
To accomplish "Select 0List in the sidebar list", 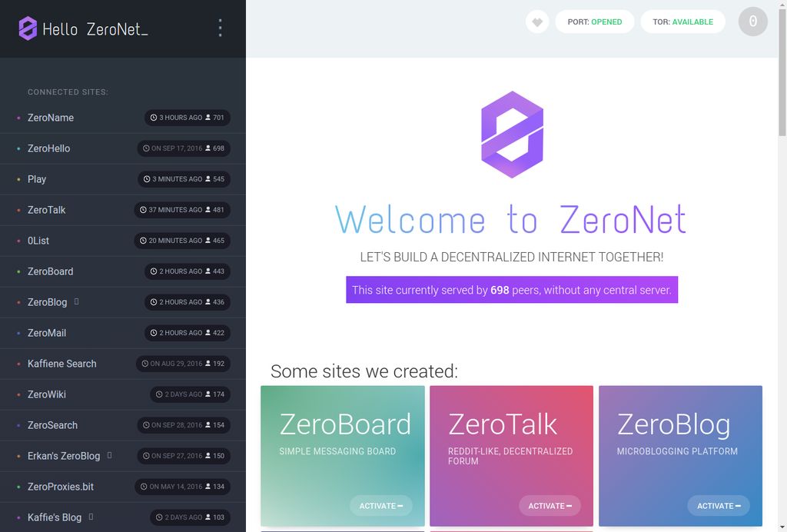I will pos(38,241).
